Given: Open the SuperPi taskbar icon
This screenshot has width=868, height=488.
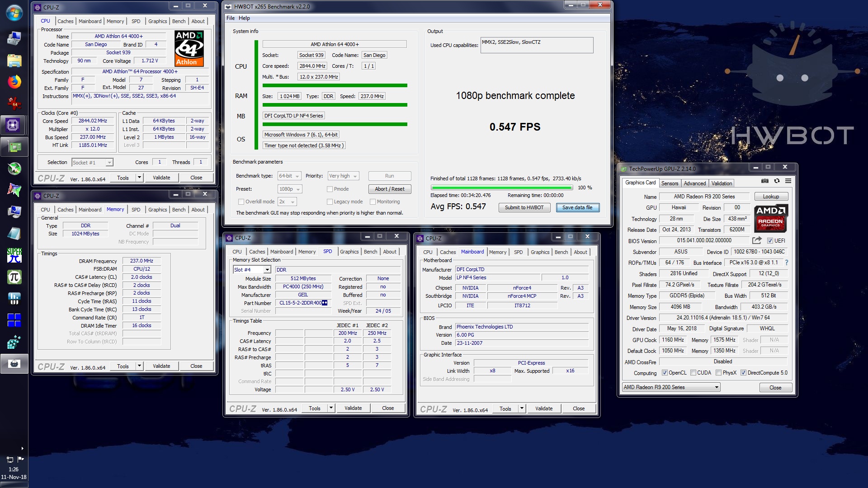Looking at the screenshot, I should pos(14,255).
